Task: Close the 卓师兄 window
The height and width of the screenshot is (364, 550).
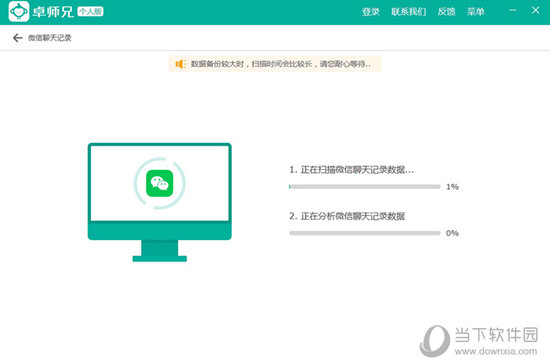Action: (x=535, y=10)
